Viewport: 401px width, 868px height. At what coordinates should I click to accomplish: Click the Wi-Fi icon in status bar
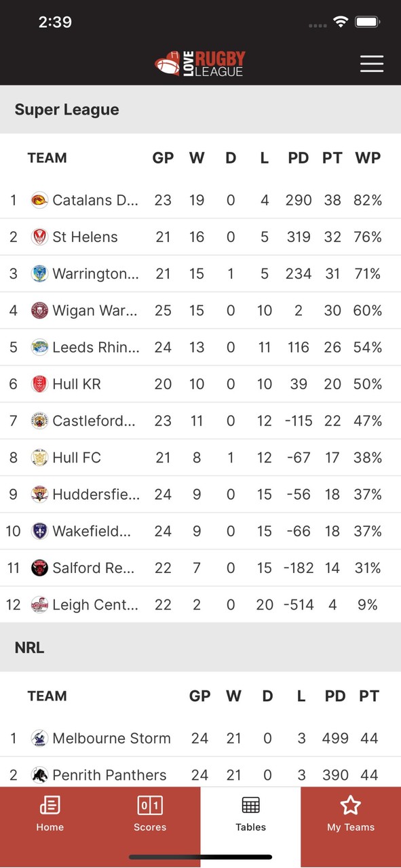point(341,21)
